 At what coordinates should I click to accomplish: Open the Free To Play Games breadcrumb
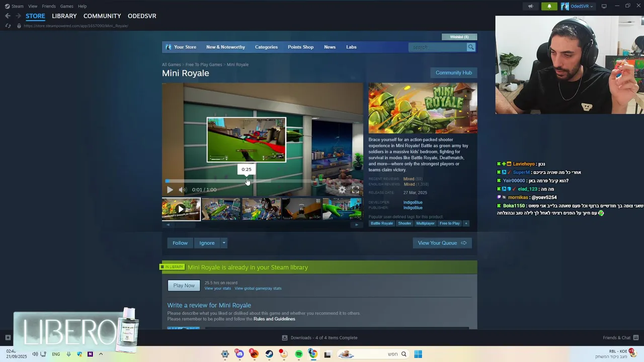204,64
